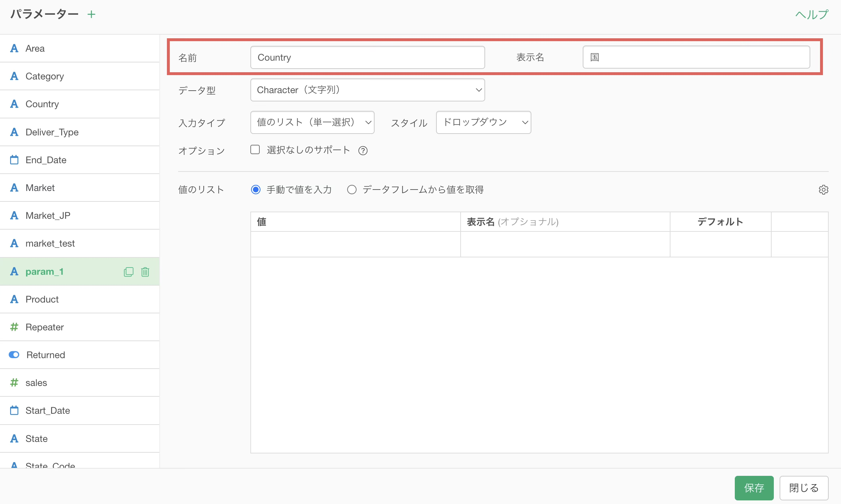This screenshot has width=841, height=504.
Task: Click the Deliver_Type character type icon
Action: pos(14,132)
